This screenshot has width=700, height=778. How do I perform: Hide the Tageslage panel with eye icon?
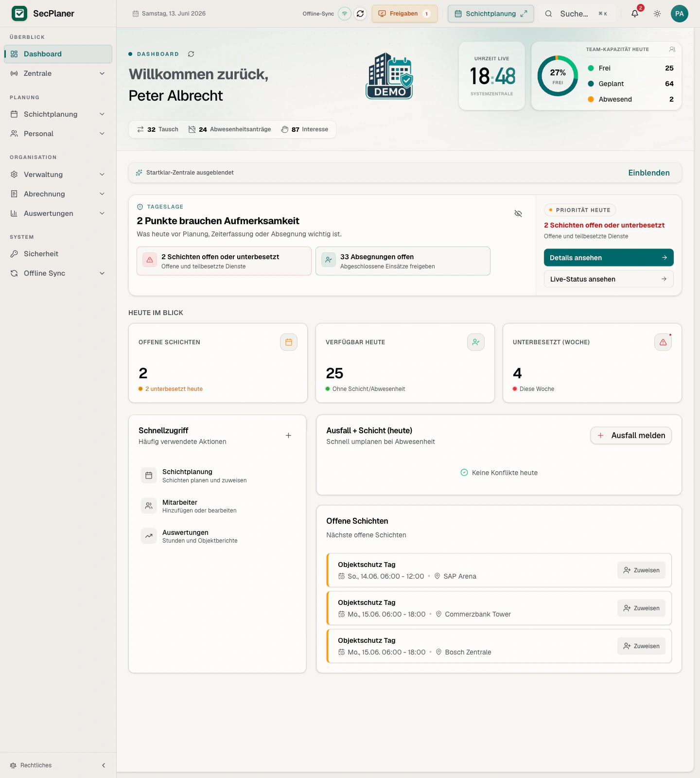(x=518, y=213)
